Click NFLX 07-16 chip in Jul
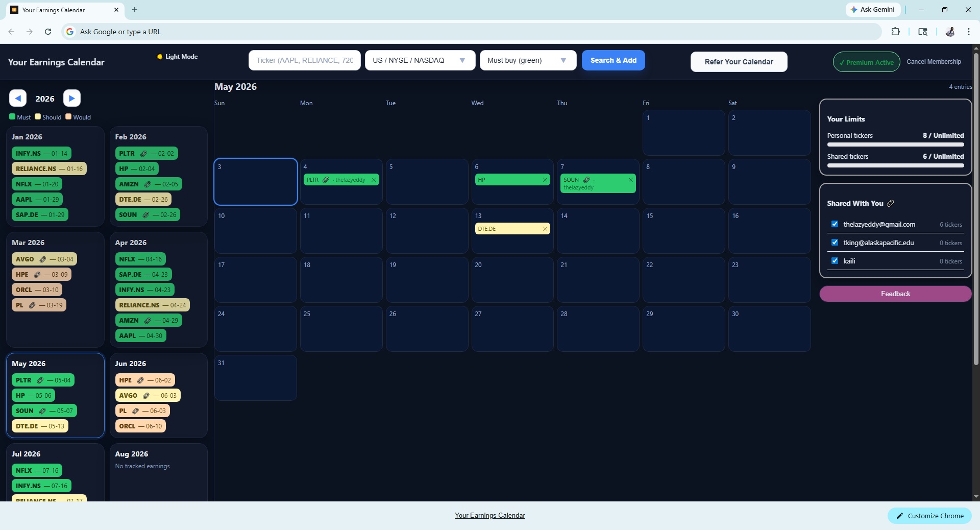 (x=37, y=470)
